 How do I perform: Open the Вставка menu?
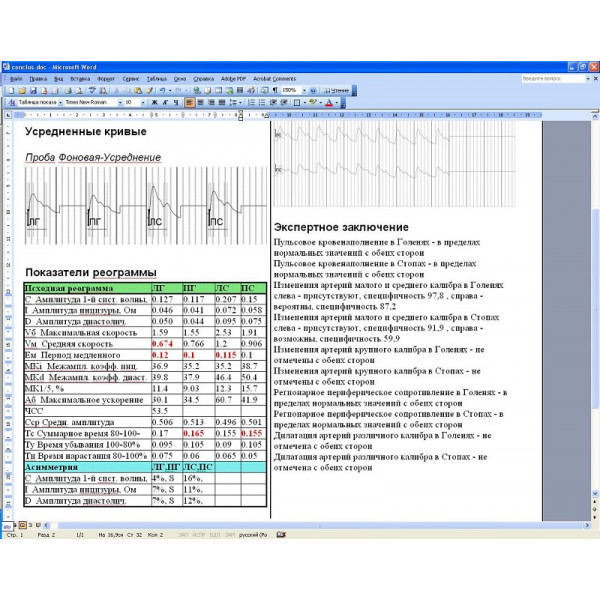pyautogui.click(x=80, y=79)
